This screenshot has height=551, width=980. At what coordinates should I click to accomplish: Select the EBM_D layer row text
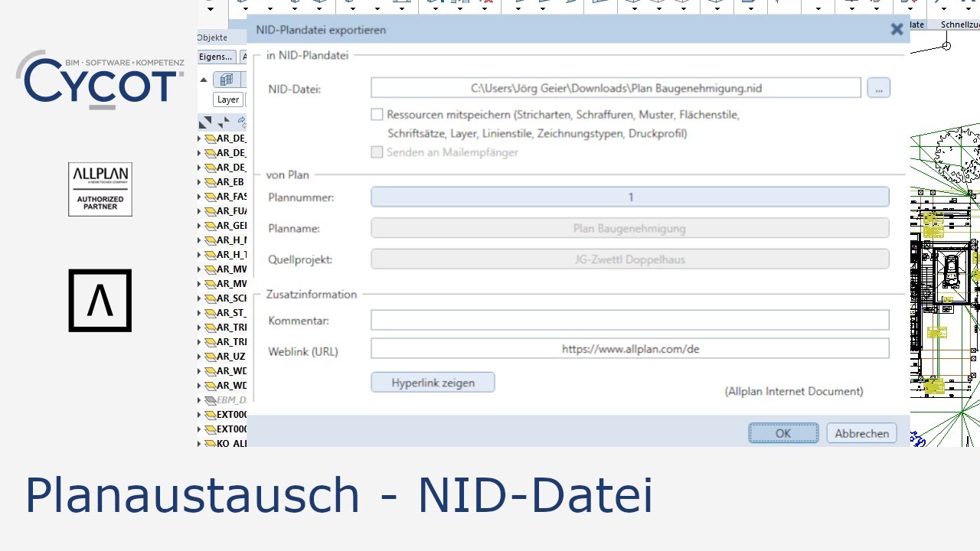tap(231, 400)
